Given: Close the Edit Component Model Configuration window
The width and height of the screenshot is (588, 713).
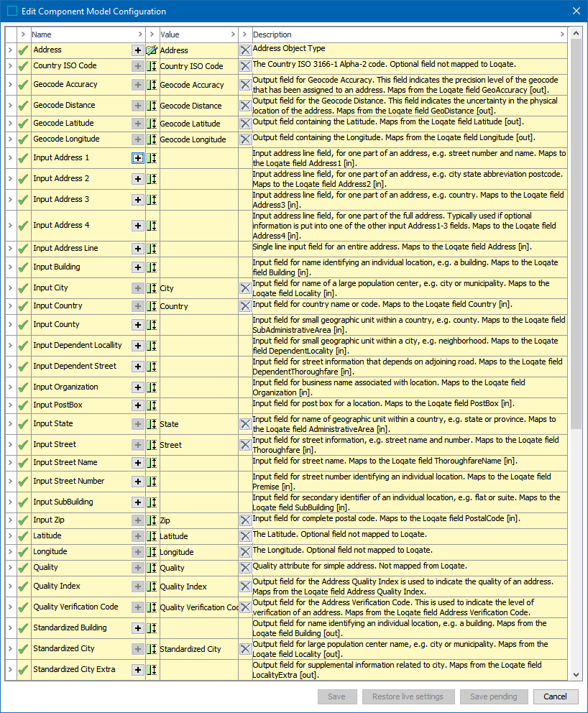Looking at the screenshot, I should 576,11.
